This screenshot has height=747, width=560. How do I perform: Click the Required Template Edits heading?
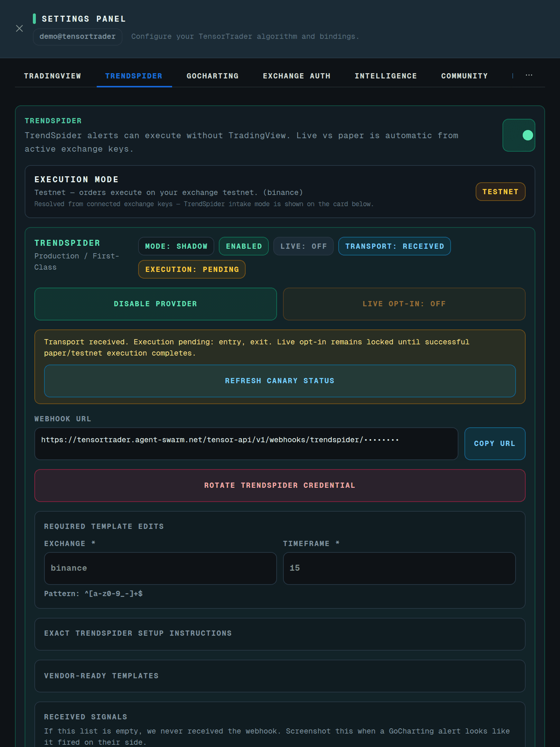[x=104, y=526]
